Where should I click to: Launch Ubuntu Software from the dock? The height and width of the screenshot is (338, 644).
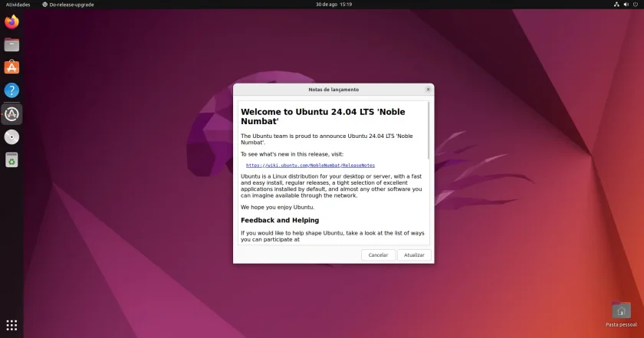pyautogui.click(x=11, y=67)
